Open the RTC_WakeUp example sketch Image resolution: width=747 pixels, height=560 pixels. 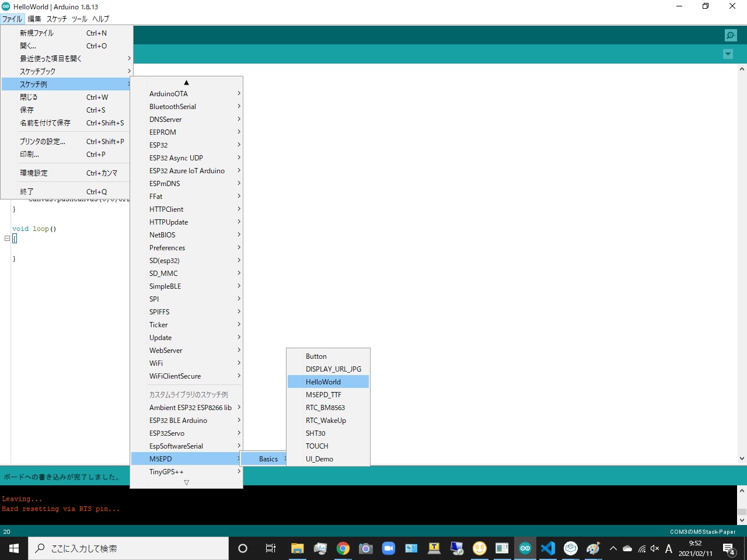pyautogui.click(x=328, y=421)
